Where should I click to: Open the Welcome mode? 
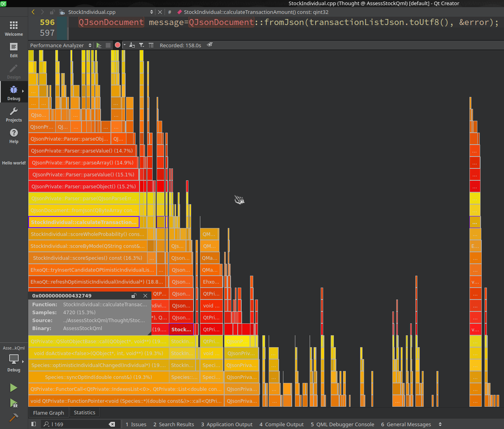(14, 29)
